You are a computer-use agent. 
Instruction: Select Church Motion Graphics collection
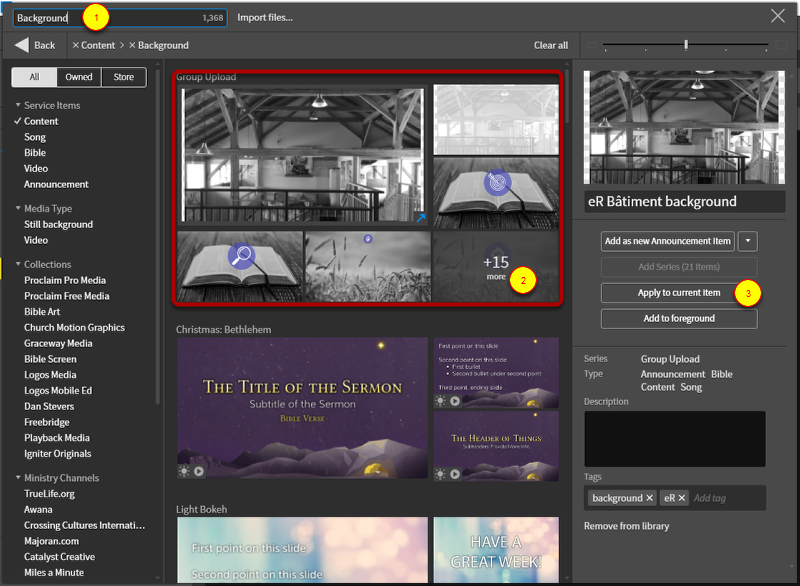74,328
